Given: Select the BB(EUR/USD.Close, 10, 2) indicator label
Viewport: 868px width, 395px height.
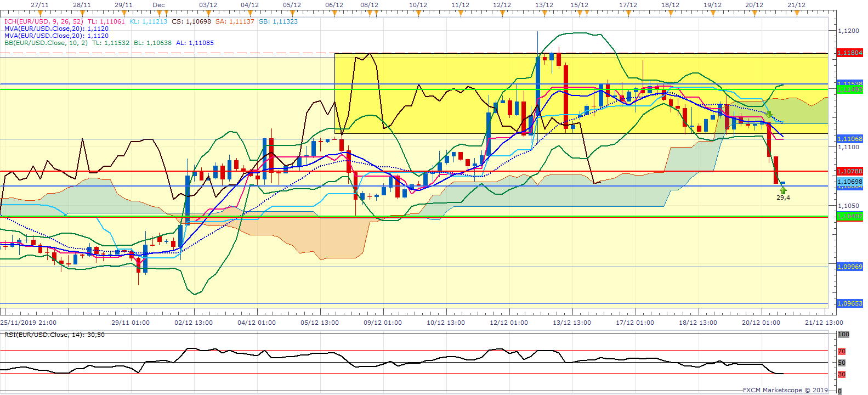Looking at the screenshot, I should coord(46,43).
